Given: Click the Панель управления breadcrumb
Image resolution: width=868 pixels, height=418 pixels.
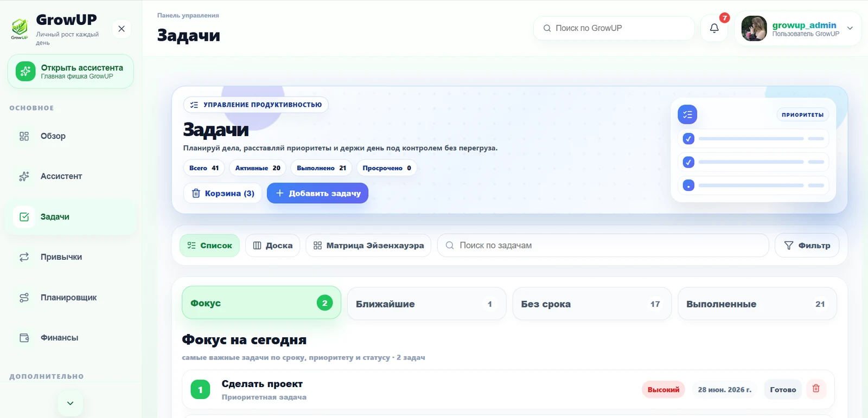Looking at the screenshot, I should tap(188, 16).
